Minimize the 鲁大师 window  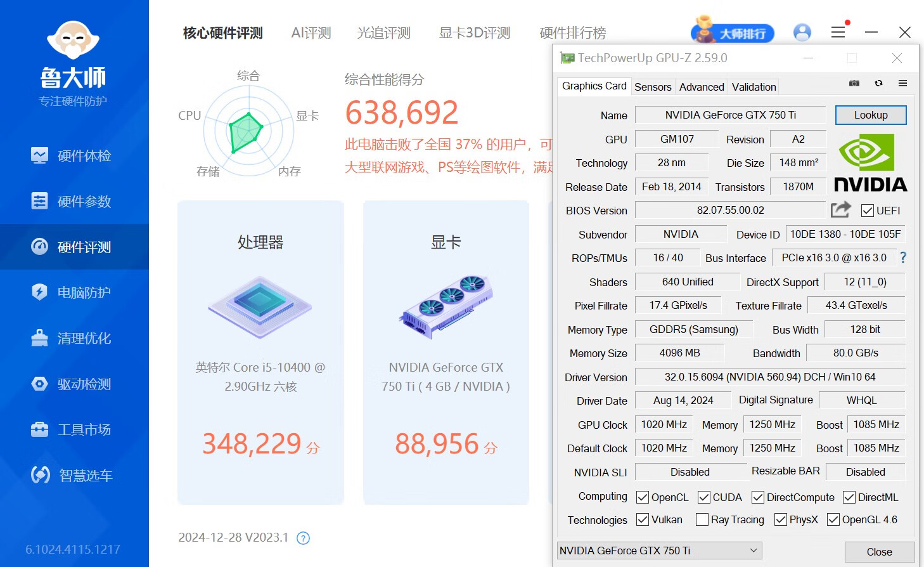click(x=871, y=32)
